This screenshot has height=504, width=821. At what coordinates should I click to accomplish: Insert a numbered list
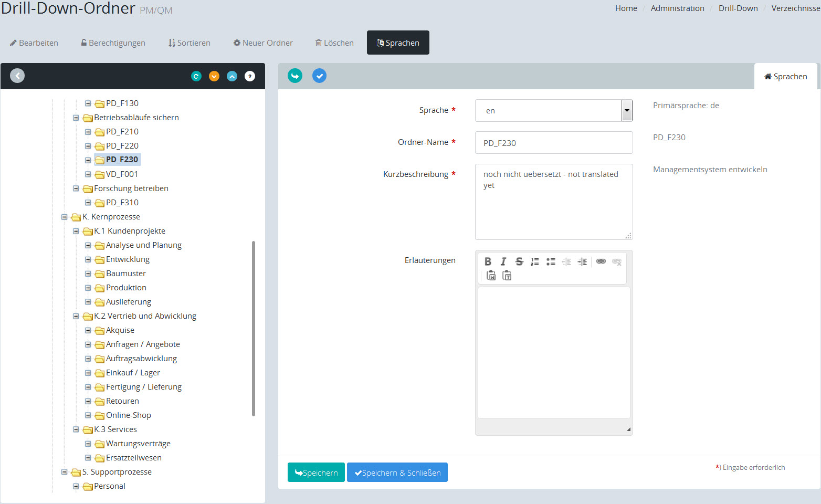(x=535, y=261)
